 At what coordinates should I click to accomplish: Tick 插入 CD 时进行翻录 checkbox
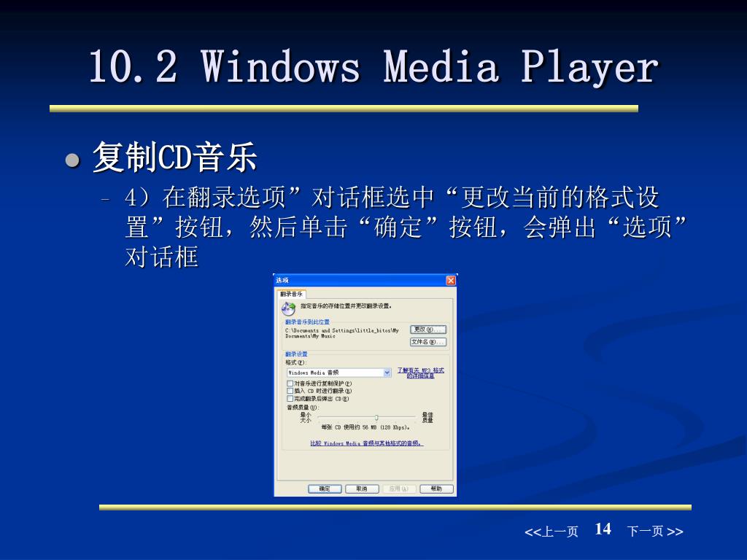coord(290,391)
